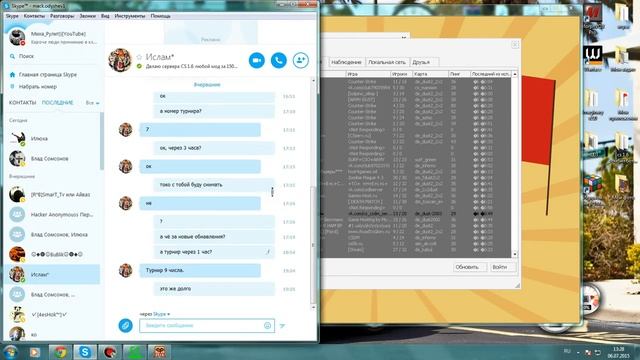Click Ислам* tiger avatar in chat header
The height and width of the screenshot is (360, 640).
click(x=120, y=60)
